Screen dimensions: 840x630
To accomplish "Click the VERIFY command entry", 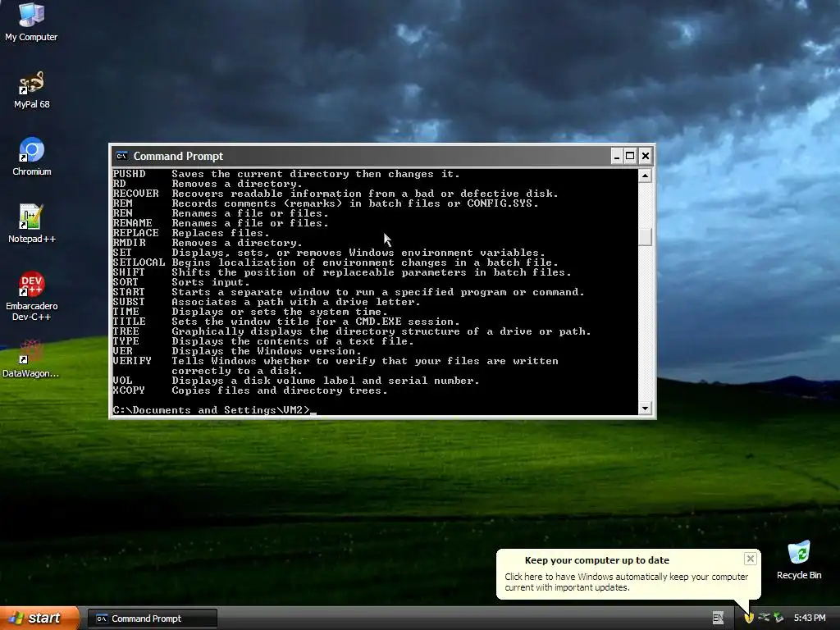I will coord(336,367).
